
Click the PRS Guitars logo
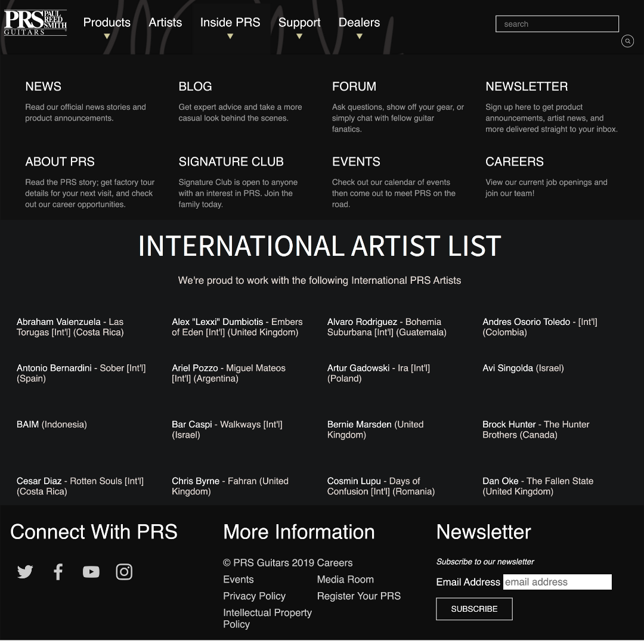(35, 23)
